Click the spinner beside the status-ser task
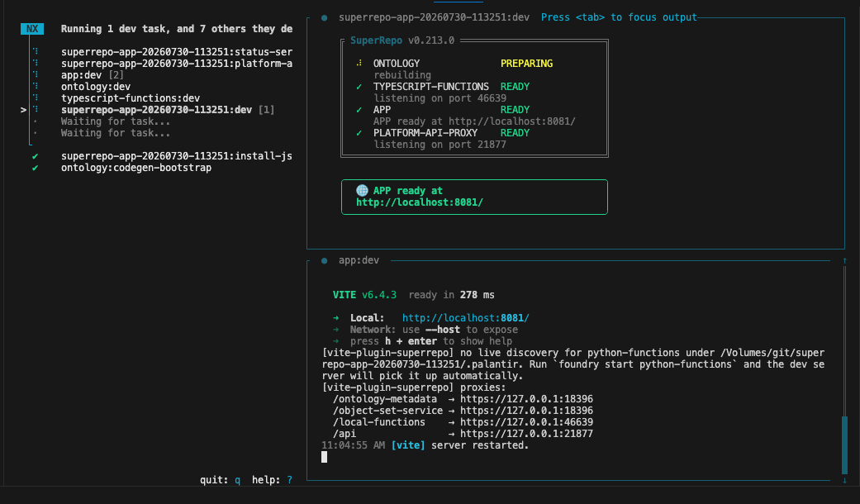Viewport: 860px width, 504px height. 35,52
